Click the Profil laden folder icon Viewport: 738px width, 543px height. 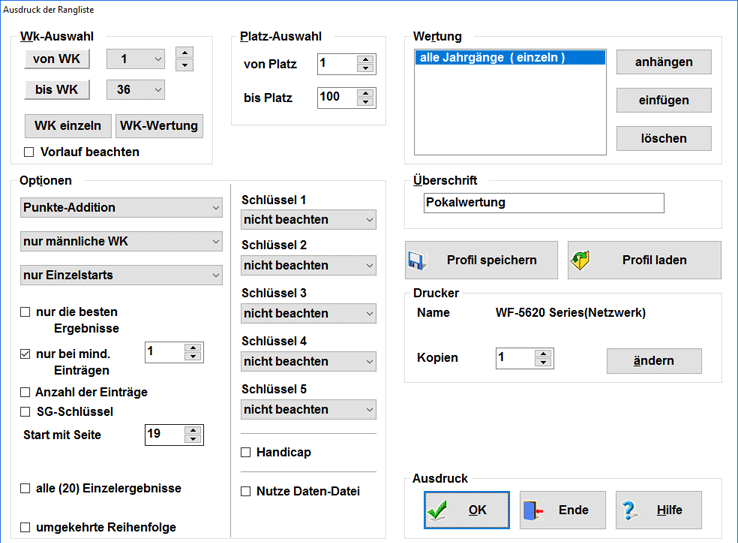pos(580,260)
